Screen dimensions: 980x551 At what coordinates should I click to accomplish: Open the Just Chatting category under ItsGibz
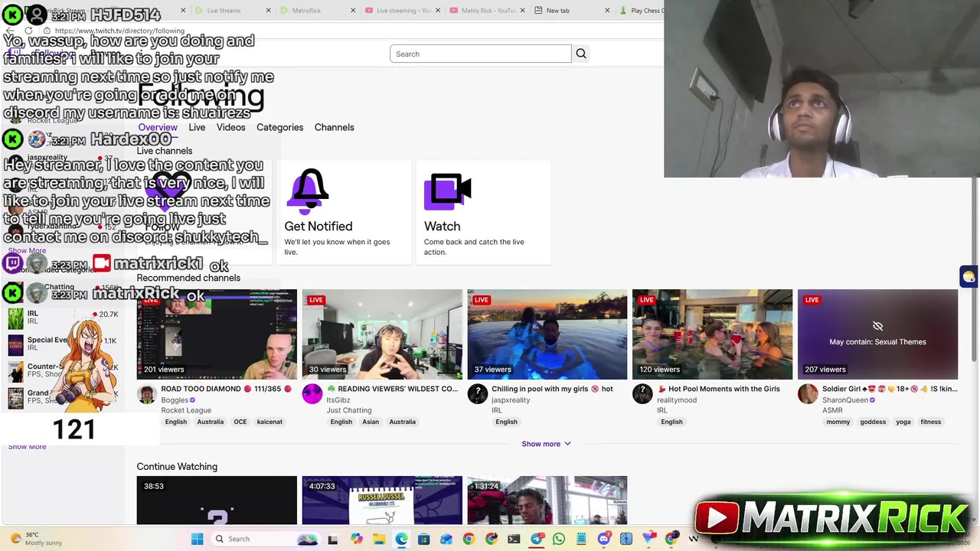tap(349, 410)
